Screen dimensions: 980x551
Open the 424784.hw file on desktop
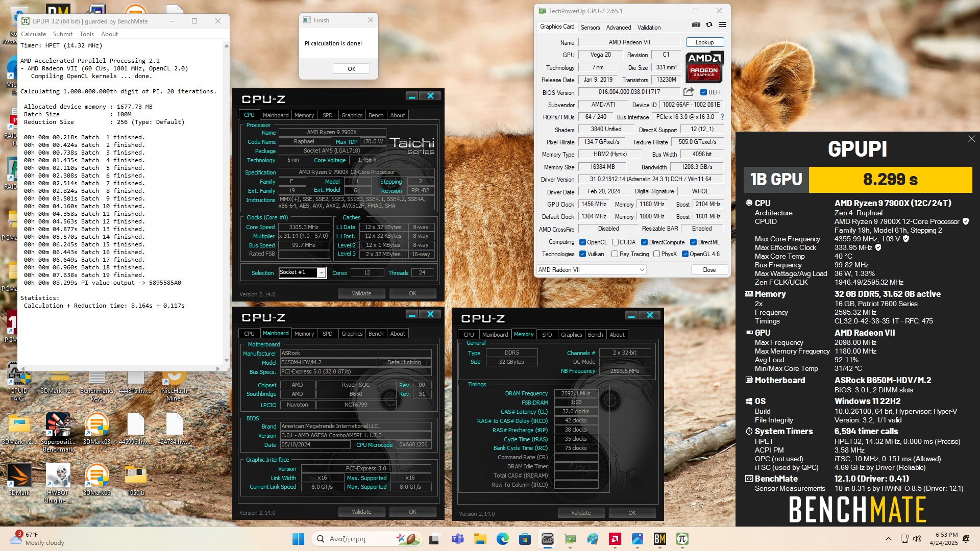(174, 429)
